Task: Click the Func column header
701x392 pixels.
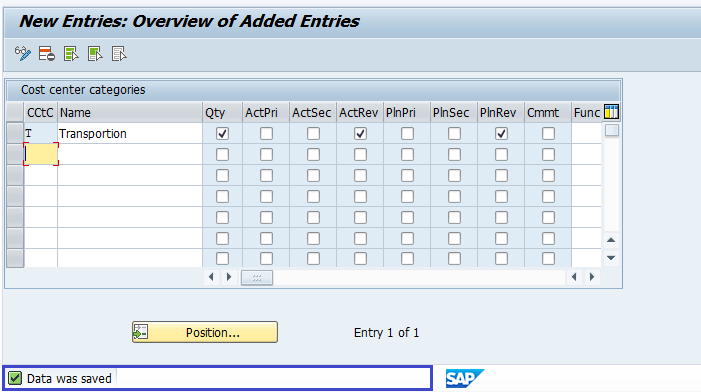Action: pos(587,113)
